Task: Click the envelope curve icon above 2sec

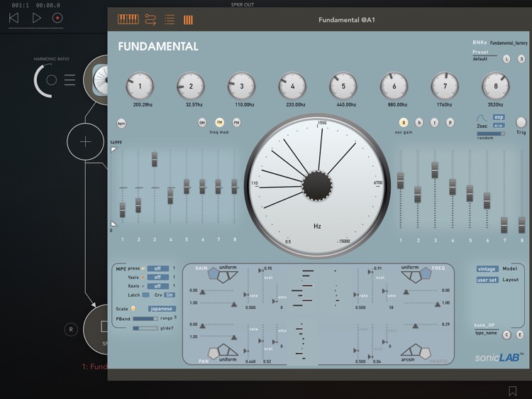Action: [x=482, y=118]
